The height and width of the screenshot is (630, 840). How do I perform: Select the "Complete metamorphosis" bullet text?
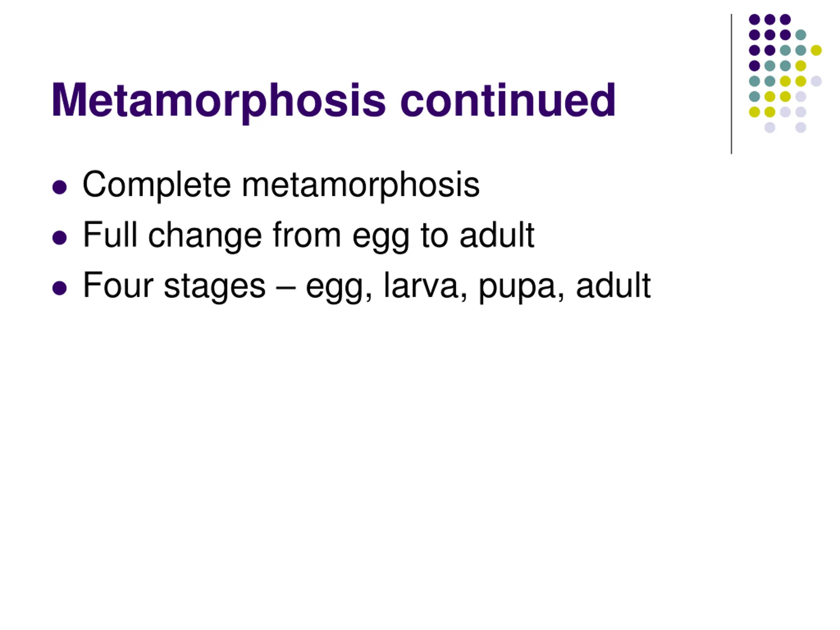tap(281, 185)
